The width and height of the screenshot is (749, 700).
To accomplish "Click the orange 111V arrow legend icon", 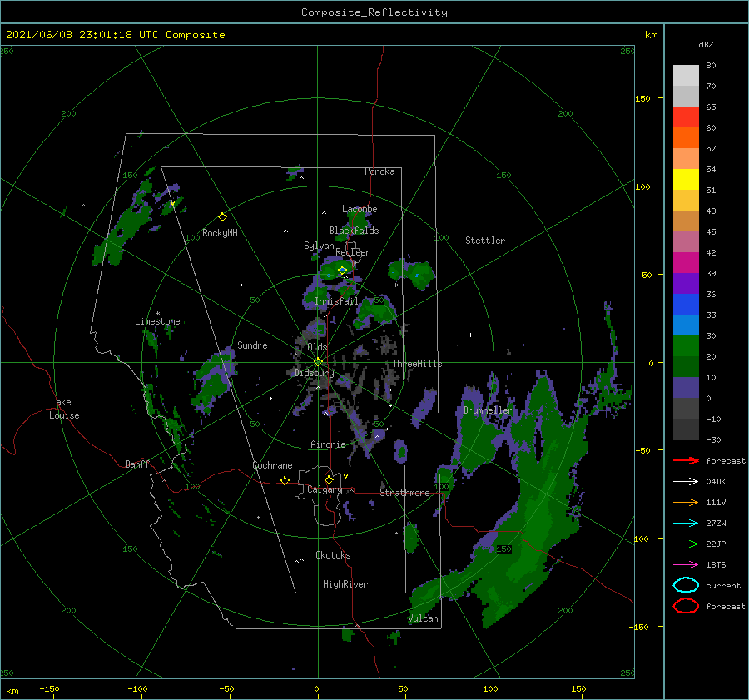I will click(687, 502).
